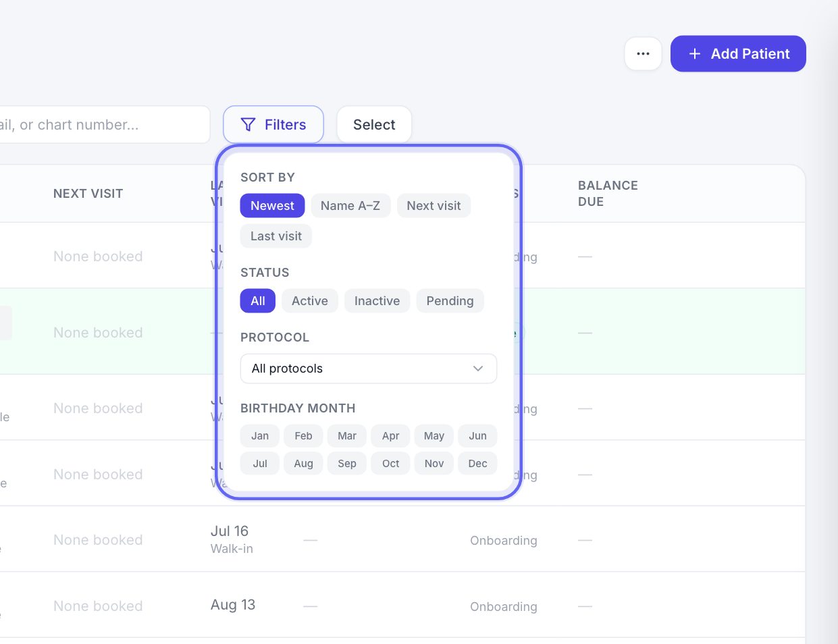Filter status to Inactive
Screen dimensions: 838x644
pos(377,301)
